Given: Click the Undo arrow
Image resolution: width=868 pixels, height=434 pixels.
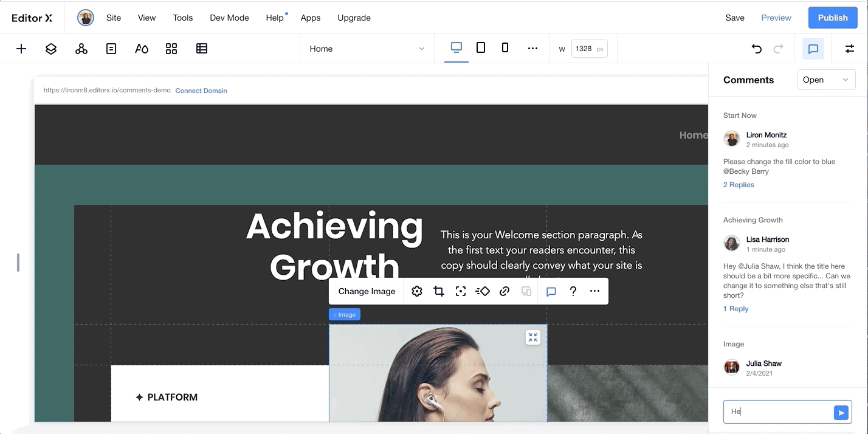Looking at the screenshot, I should [757, 49].
